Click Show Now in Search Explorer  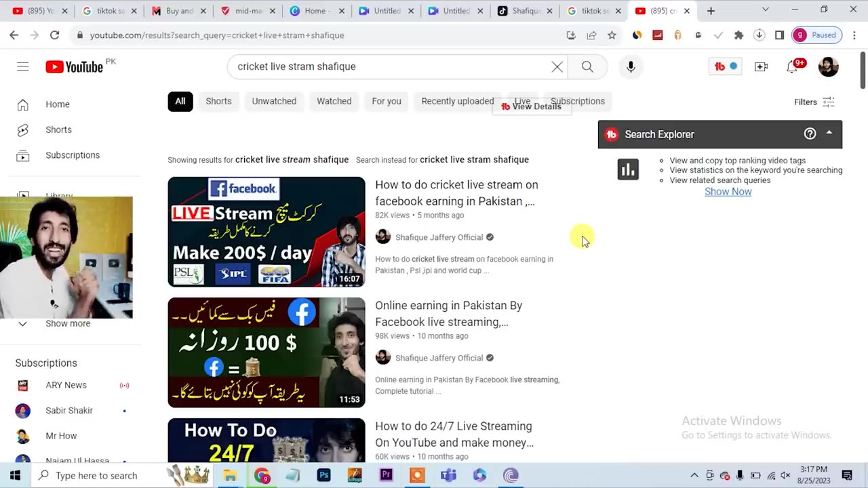(728, 192)
